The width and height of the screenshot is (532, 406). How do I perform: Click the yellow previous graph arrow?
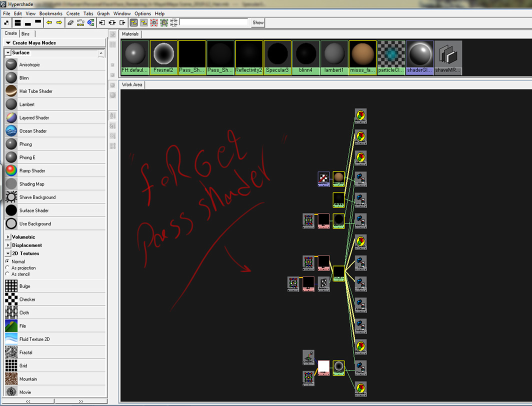tap(49, 22)
